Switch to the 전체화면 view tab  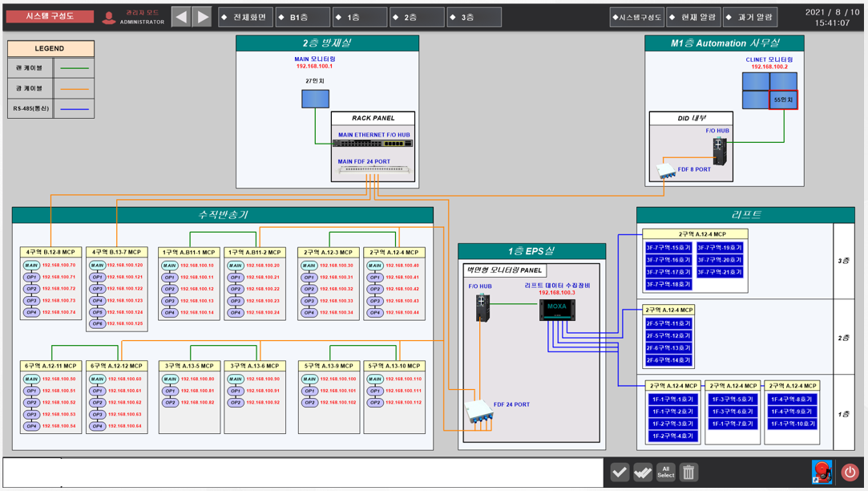(246, 17)
